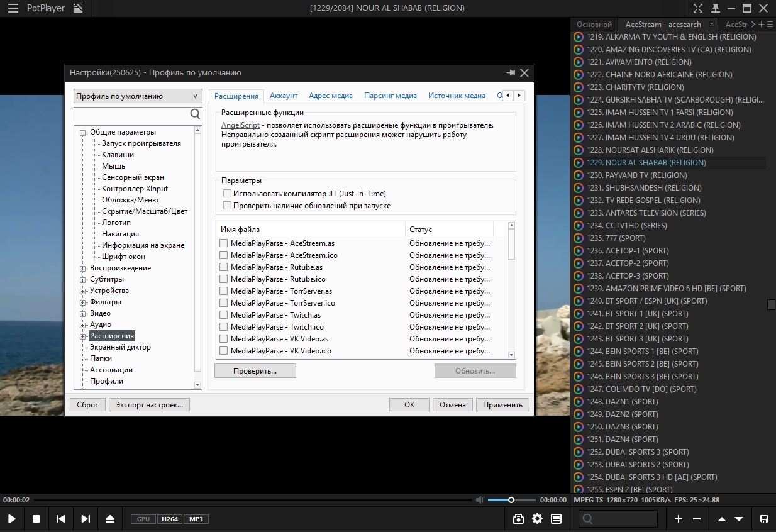This screenshot has height=532, width=776.
Task: Click the MP3 audio codec badge
Action: (196, 519)
